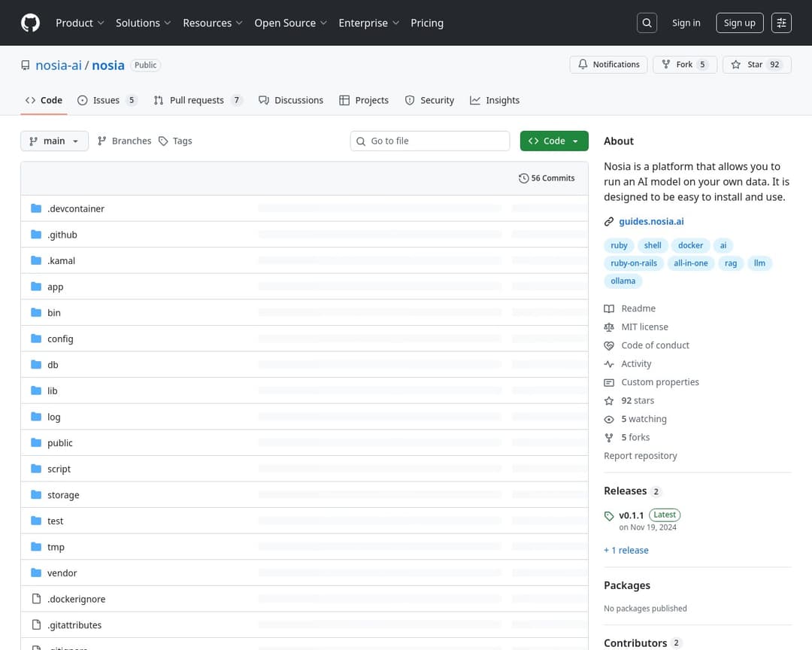Expand the main branch dropdown

pos(54,141)
